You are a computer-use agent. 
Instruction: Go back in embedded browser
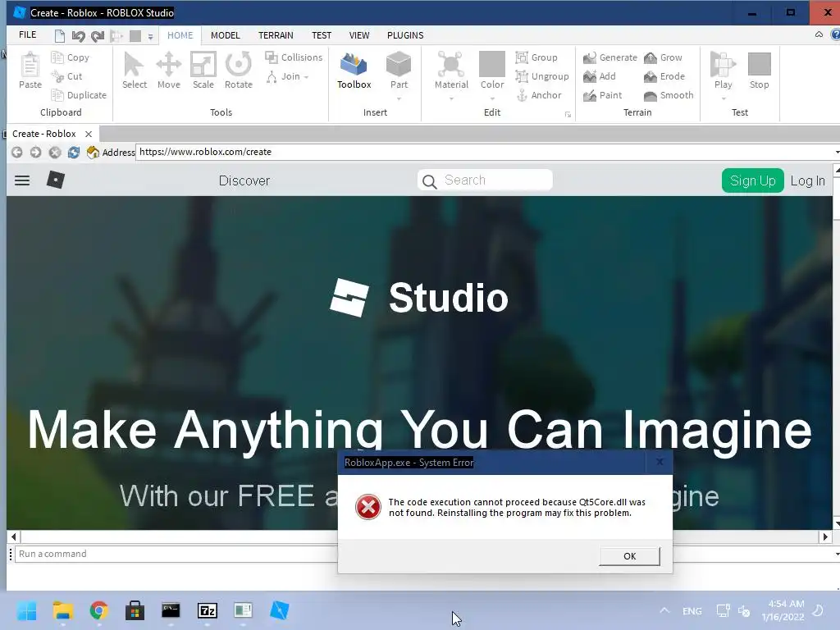(x=16, y=152)
